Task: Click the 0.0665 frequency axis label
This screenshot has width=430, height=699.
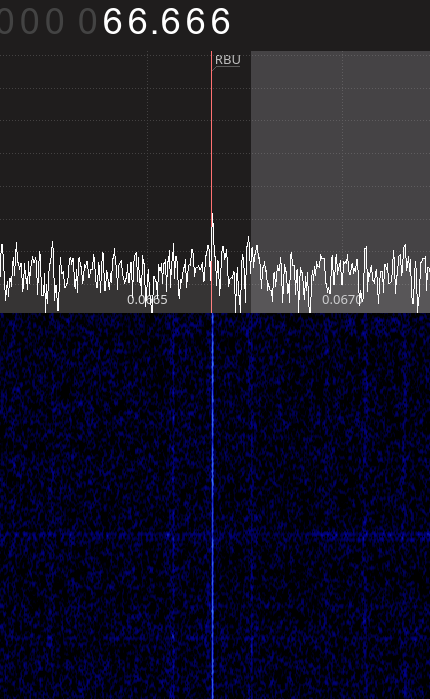Action: [x=147, y=300]
